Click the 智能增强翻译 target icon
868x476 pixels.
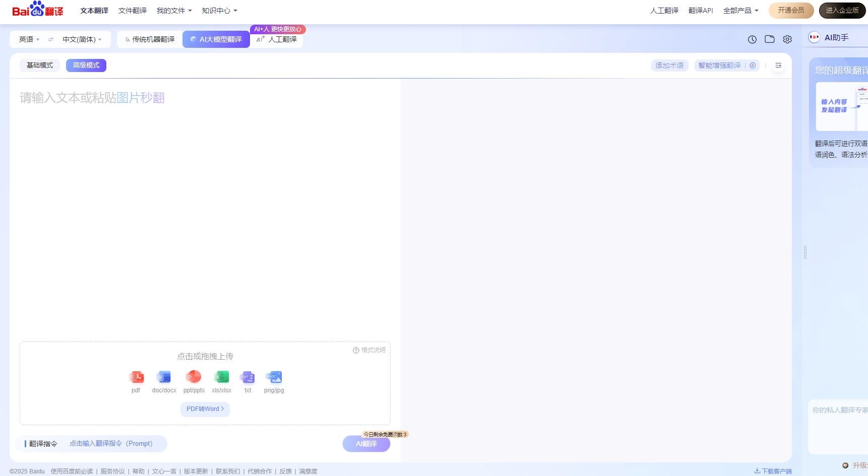click(753, 65)
